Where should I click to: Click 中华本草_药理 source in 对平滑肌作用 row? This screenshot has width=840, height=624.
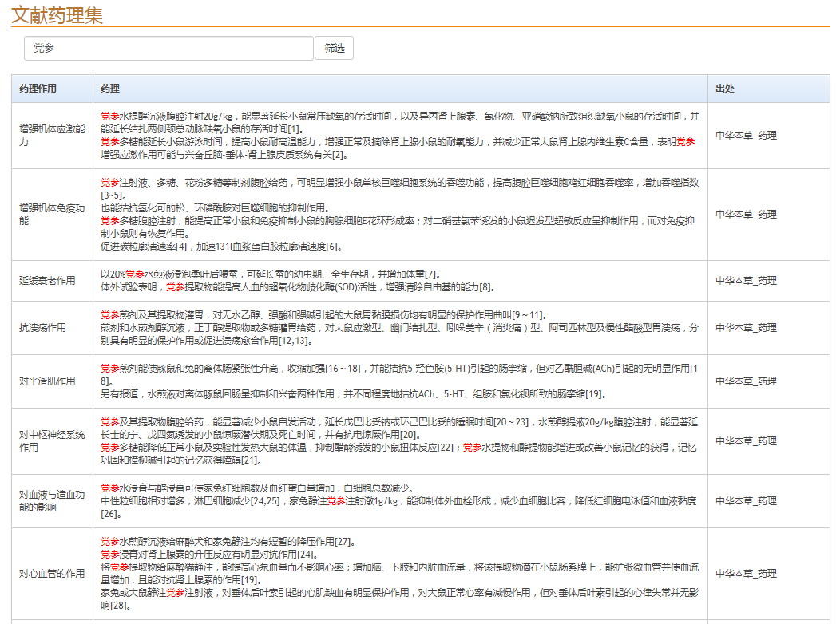747,381
